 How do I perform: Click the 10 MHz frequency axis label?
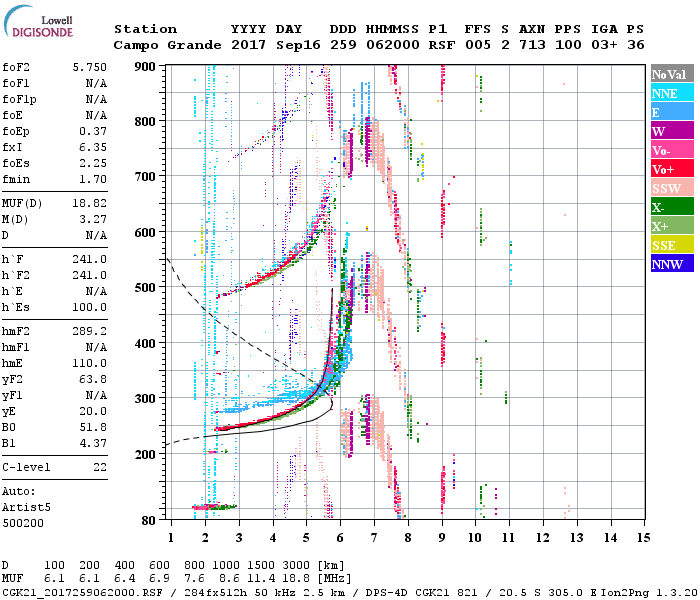click(475, 538)
